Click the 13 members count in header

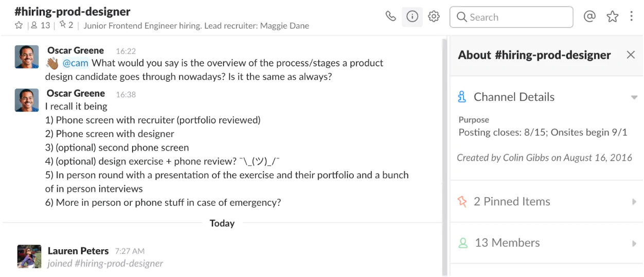point(42,26)
